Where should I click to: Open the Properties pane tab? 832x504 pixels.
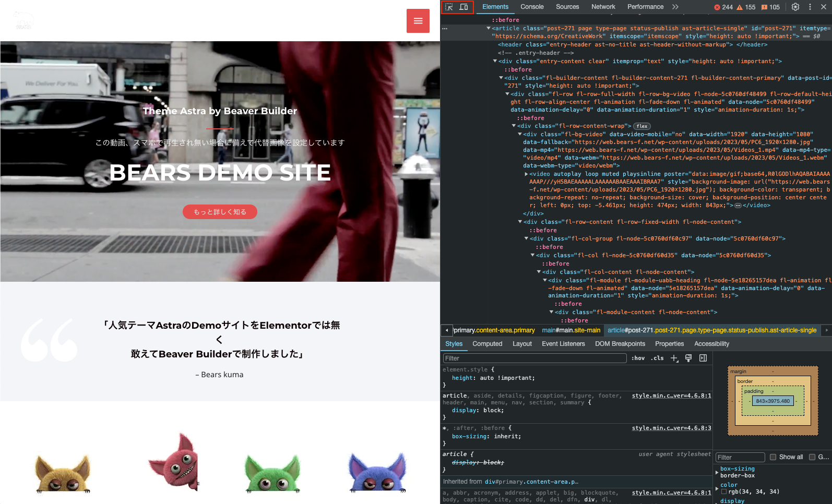669,344
